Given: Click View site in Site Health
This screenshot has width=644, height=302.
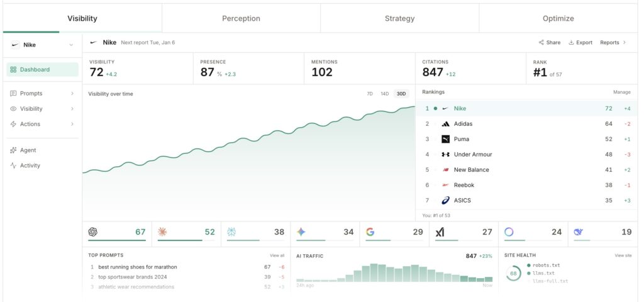Looking at the screenshot, I should 623,255.
